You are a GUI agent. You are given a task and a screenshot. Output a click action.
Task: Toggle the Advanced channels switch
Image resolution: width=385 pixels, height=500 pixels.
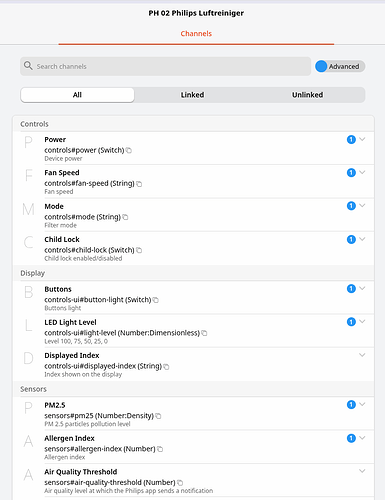pyautogui.click(x=340, y=66)
